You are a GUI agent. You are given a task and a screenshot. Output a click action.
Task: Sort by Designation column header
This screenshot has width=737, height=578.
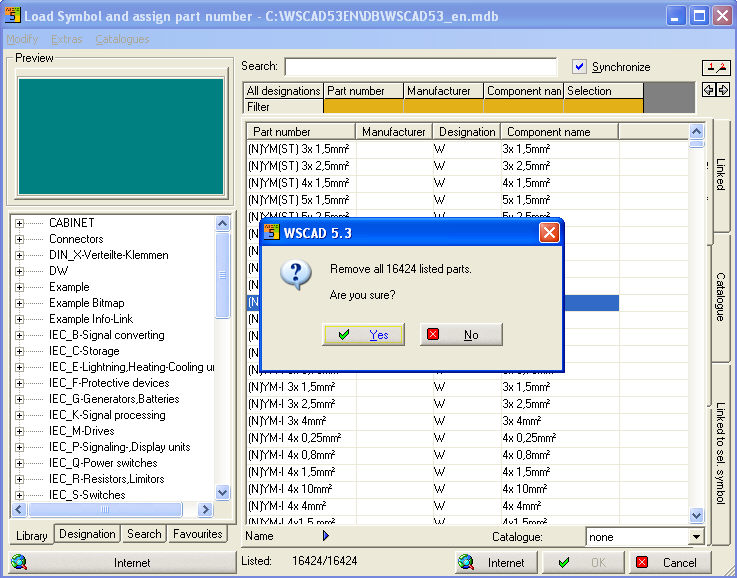pos(467,132)
